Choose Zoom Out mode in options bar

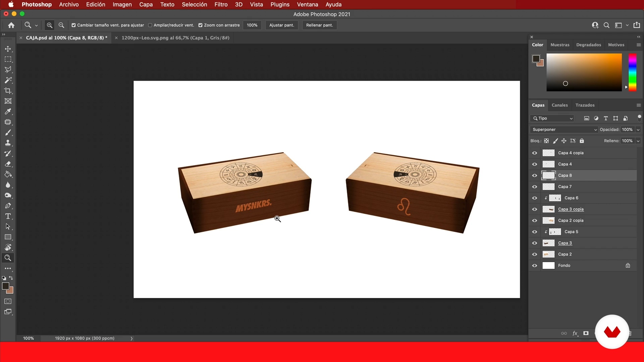coord(61,25)
